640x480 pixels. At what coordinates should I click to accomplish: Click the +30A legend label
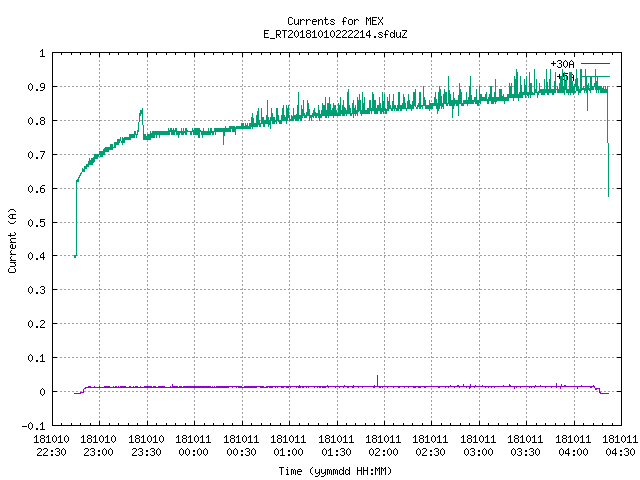(x=562, y=64)
